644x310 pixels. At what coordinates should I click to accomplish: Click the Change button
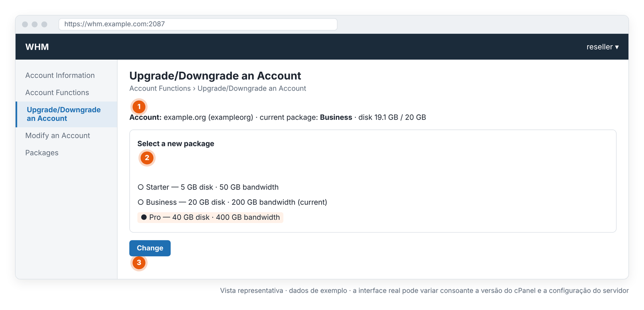coord(150,248)
